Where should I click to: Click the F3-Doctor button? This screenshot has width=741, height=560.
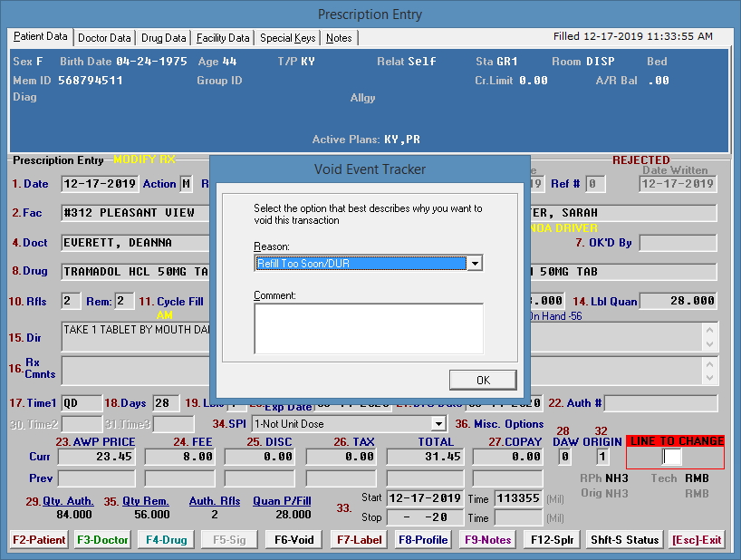tap(102, 540)
